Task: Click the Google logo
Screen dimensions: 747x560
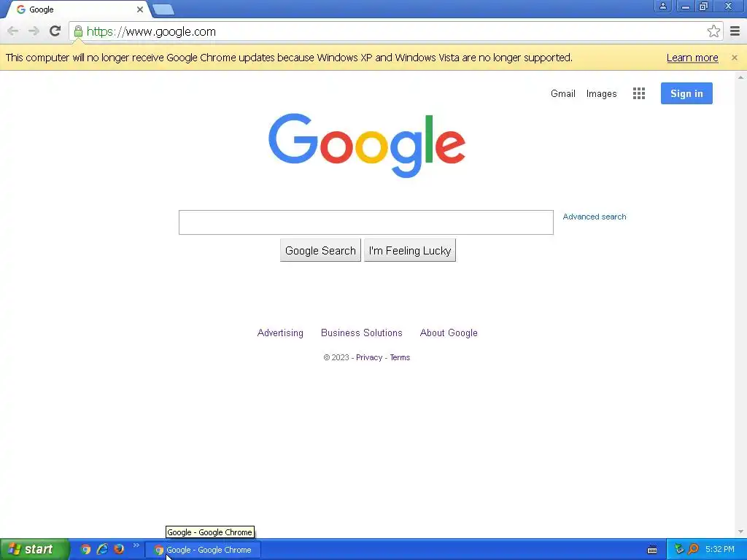Action: coord(366,145)
